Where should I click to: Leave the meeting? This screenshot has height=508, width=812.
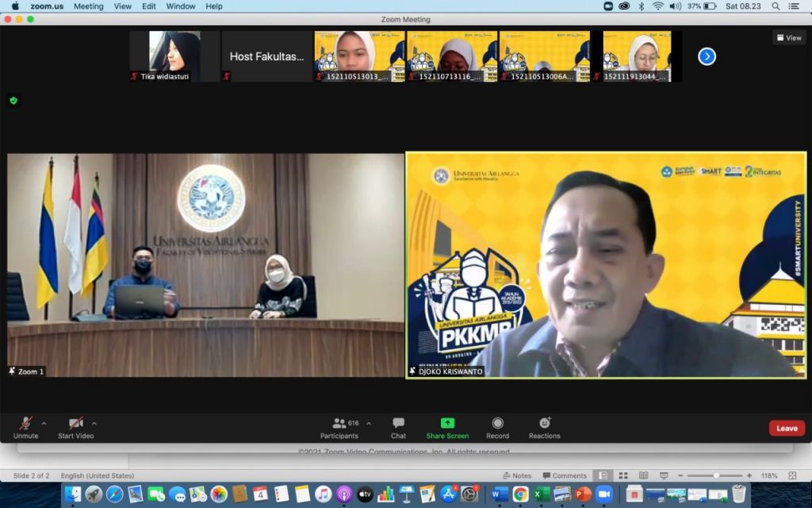786,428
